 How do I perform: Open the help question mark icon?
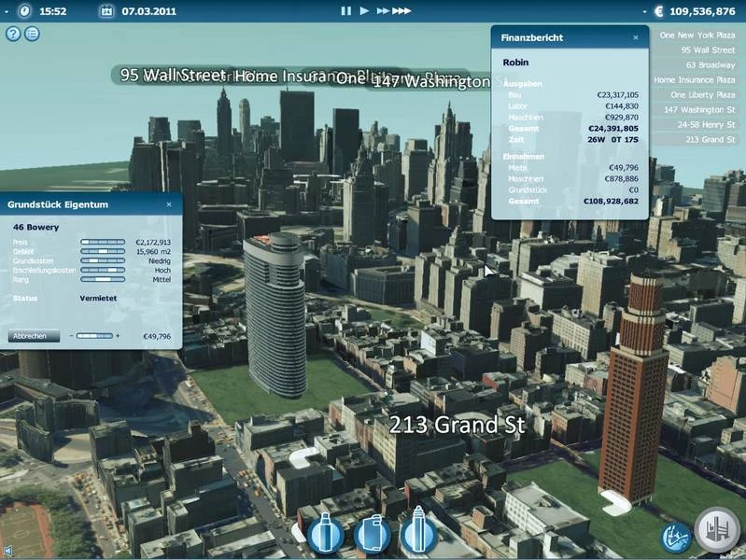click(x=13, y=34)
